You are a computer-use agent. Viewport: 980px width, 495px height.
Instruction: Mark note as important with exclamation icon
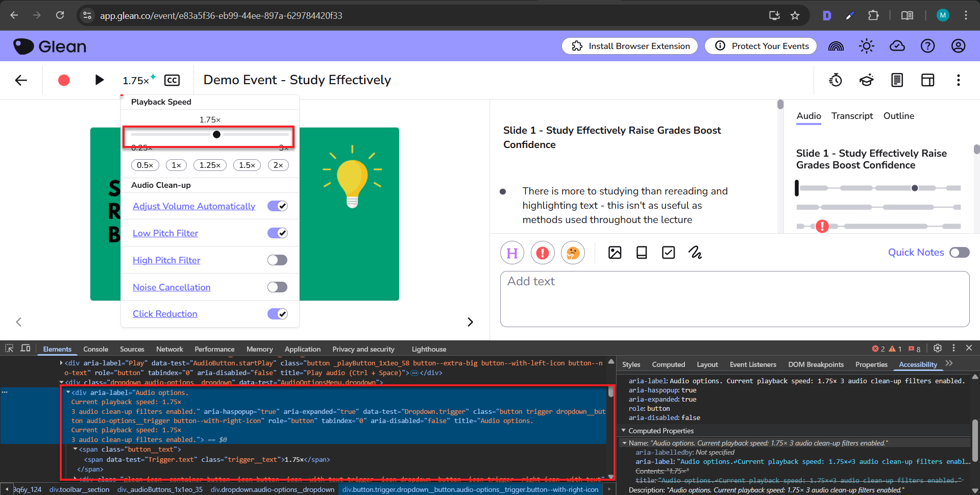(543, 253)
